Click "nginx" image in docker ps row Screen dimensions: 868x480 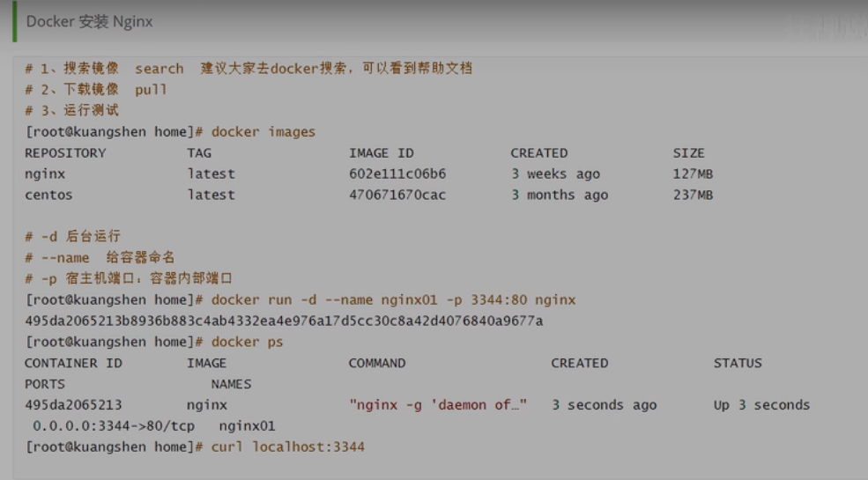pyautogui.click(x=207, y=405)
